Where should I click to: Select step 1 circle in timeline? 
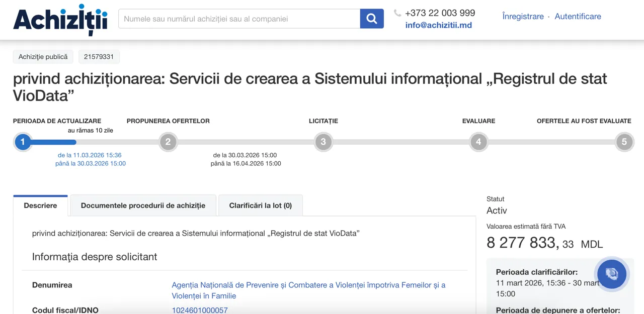coord(23,142)
